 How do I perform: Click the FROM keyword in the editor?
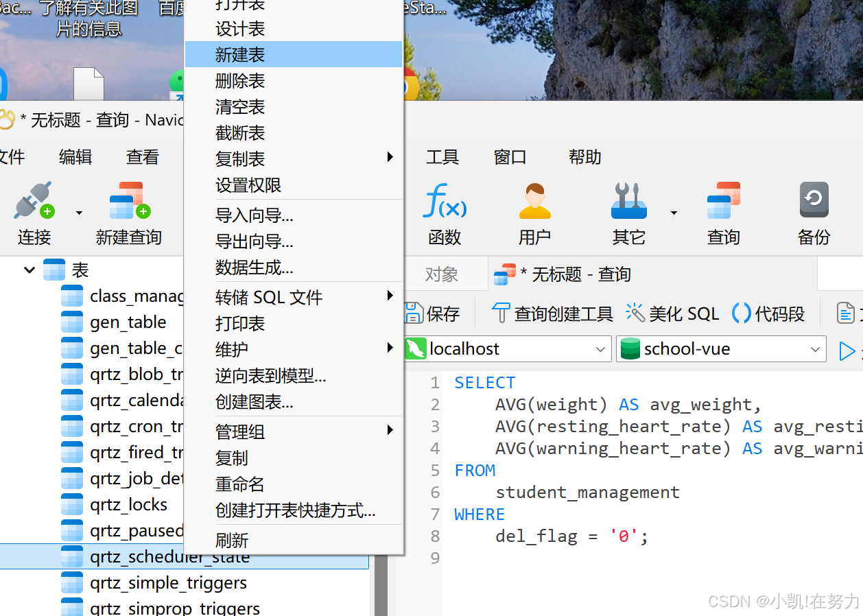click(x=475, y=470)
